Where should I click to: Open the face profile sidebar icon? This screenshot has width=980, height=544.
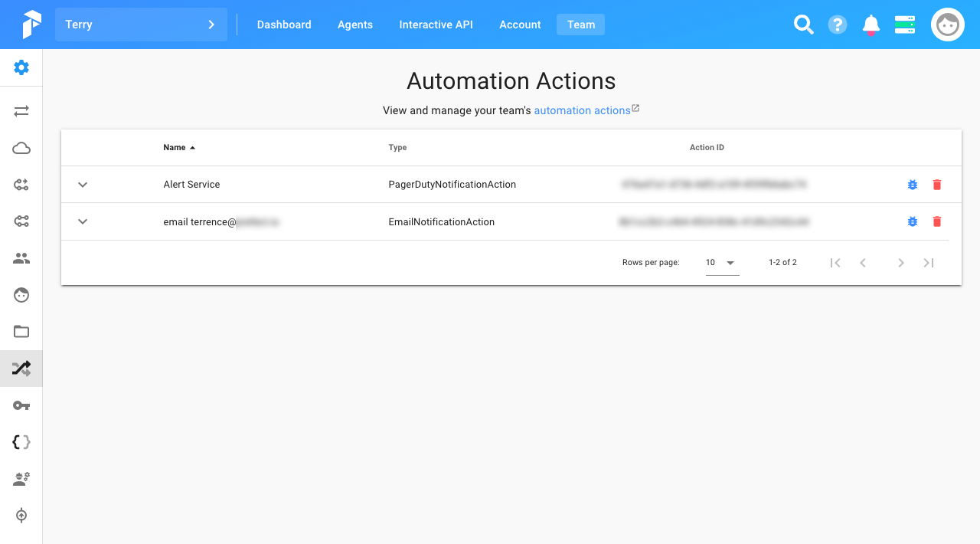(x=21, y=295)
